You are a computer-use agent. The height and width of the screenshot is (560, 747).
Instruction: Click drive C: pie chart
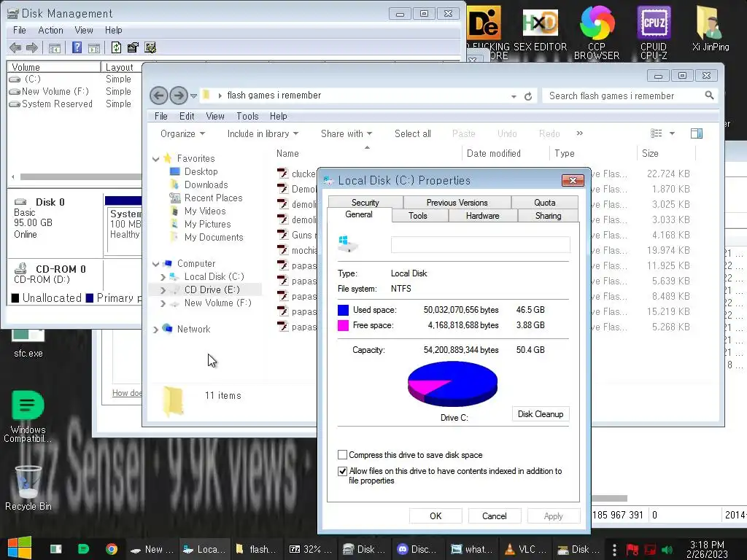[452, 384]
